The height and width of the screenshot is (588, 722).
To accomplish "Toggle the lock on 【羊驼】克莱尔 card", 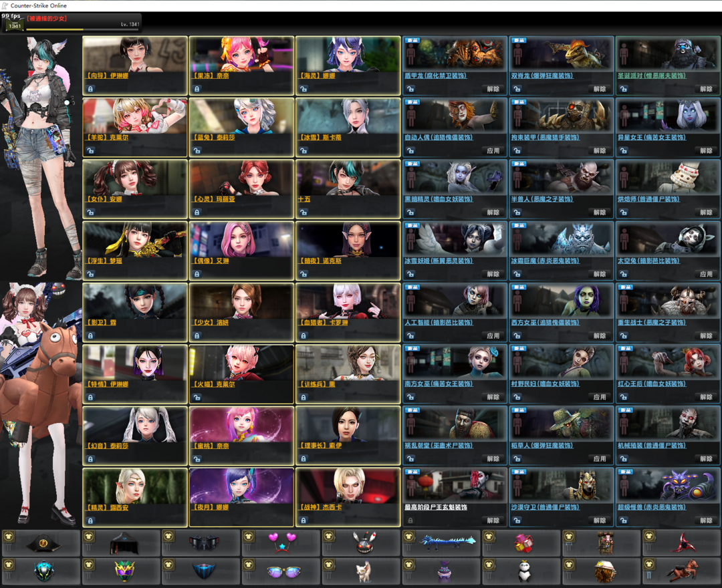I will tap(90, 150).
